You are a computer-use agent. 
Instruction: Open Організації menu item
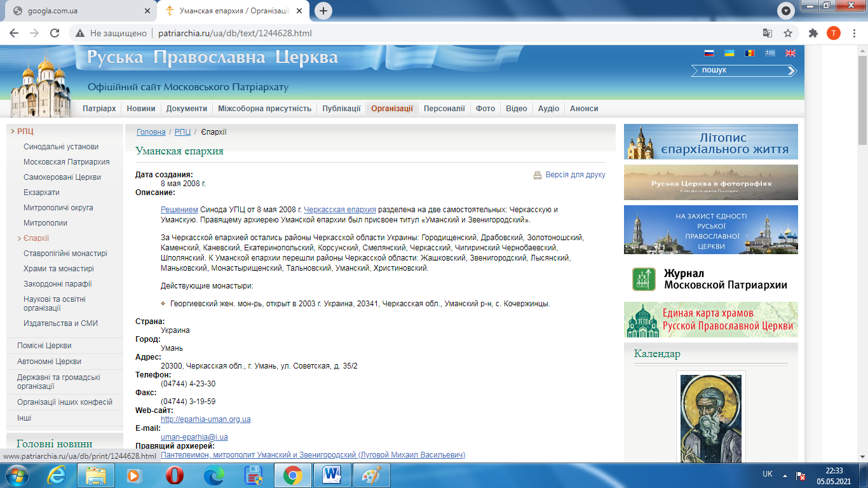pyautogui.click(x=392, y=109)
